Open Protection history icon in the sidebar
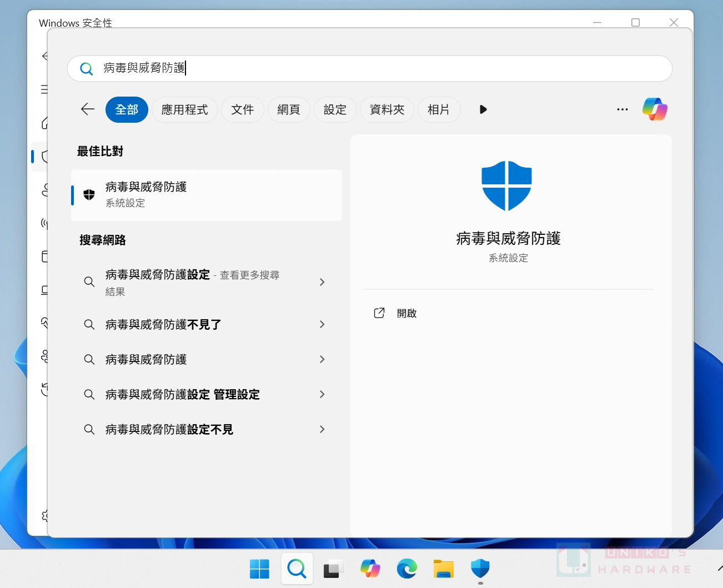 click(44, 390)
